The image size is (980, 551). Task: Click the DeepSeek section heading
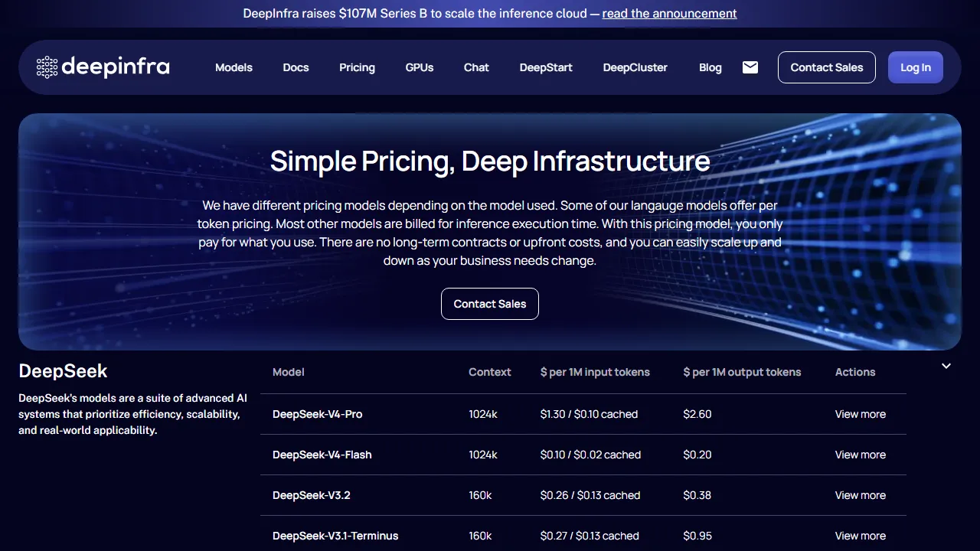tap(63, 371)
